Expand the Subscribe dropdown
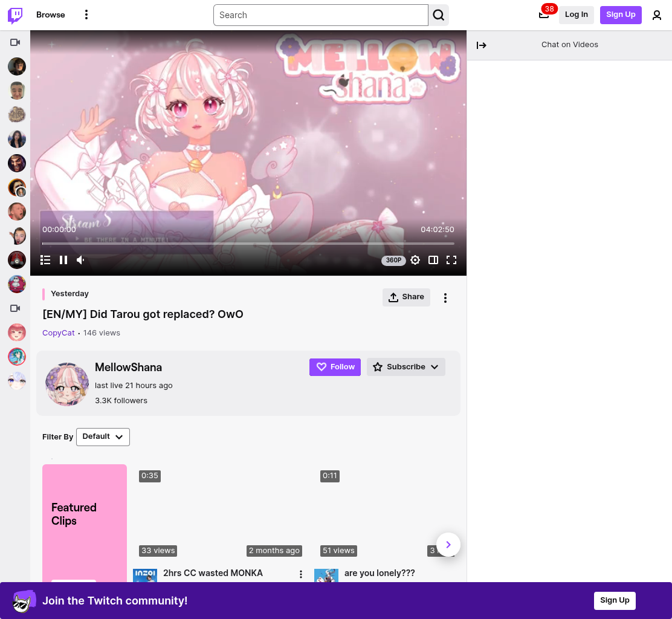Screen dimensions: 672x619 coord(406,367)
